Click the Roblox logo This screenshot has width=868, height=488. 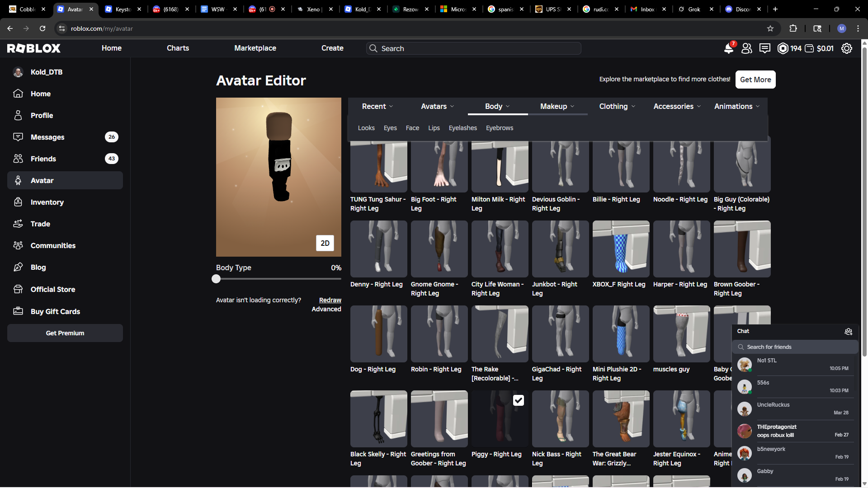[x=34, y=48]
